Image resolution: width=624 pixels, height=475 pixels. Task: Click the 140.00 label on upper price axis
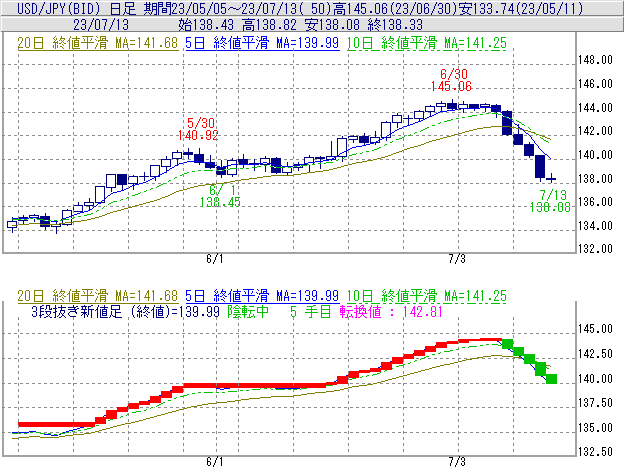point(595,155)
